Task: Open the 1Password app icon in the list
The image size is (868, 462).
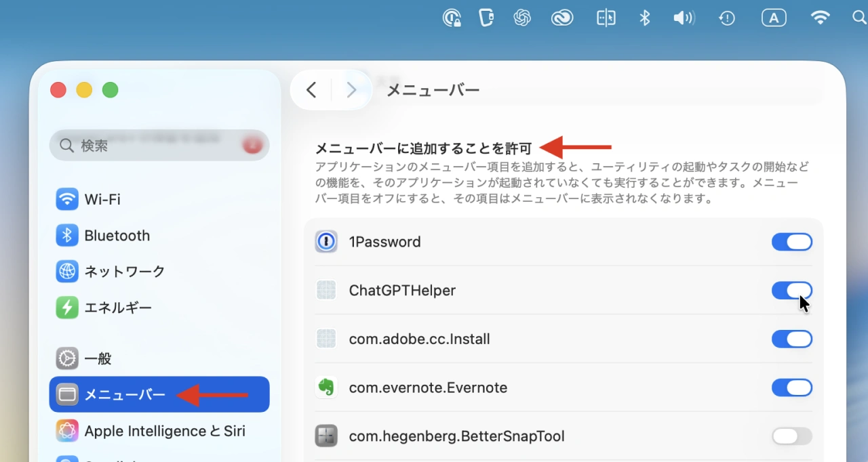Action: (x=326, y=241)
